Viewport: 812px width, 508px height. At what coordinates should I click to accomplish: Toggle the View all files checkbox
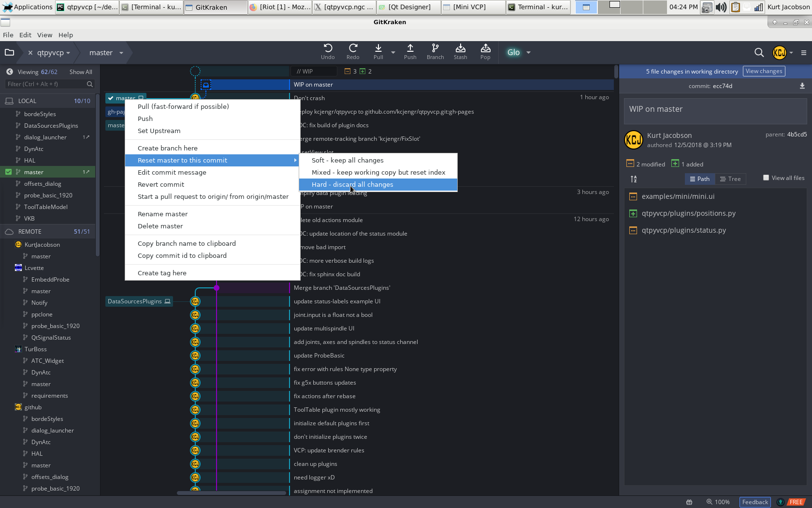pos(766,178)
